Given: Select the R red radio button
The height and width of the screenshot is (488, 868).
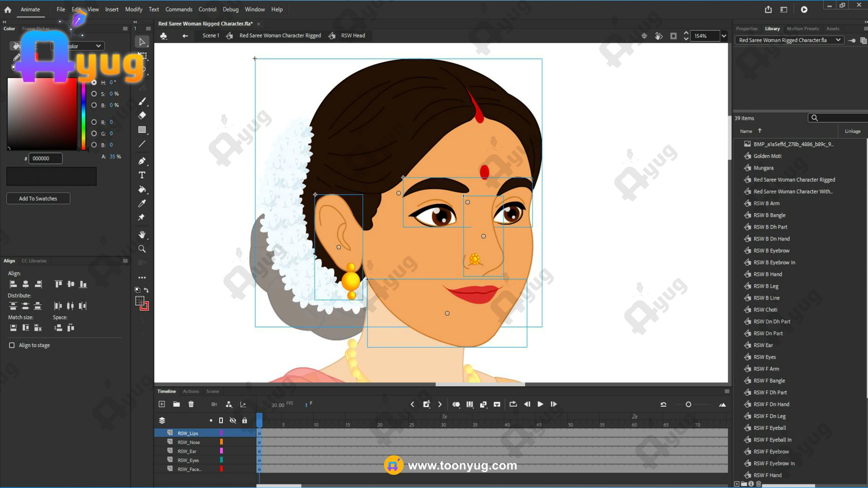Looking at the screenshot, I should point(94,122).
